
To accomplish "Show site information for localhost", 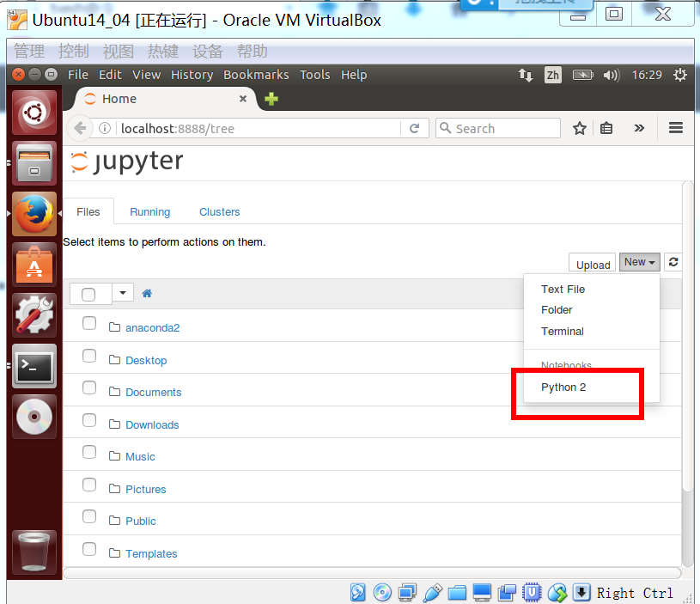I will click(105, 129).
